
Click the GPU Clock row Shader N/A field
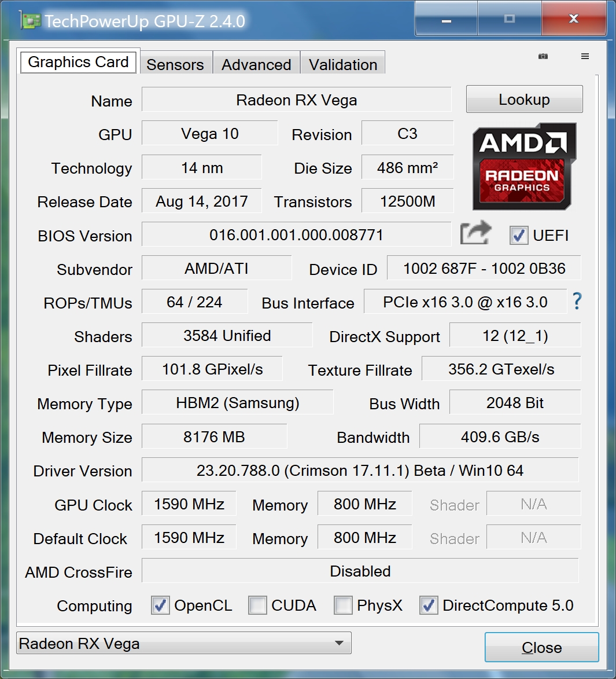[x=534, y=504]
